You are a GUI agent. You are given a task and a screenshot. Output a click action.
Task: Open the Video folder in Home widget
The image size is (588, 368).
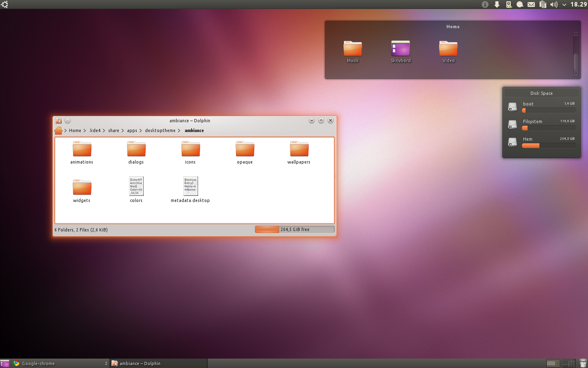(448, 52)
